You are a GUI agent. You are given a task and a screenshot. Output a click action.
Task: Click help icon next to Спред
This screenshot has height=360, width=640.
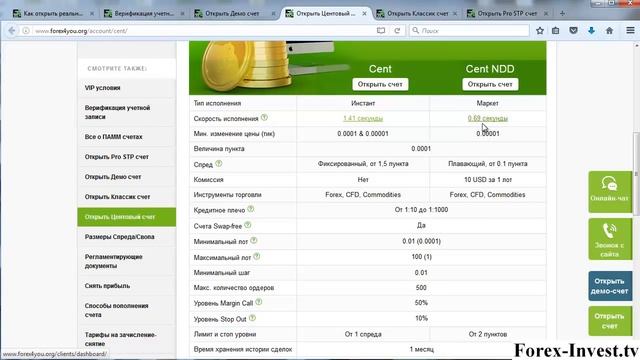click(x=219, y=164)
